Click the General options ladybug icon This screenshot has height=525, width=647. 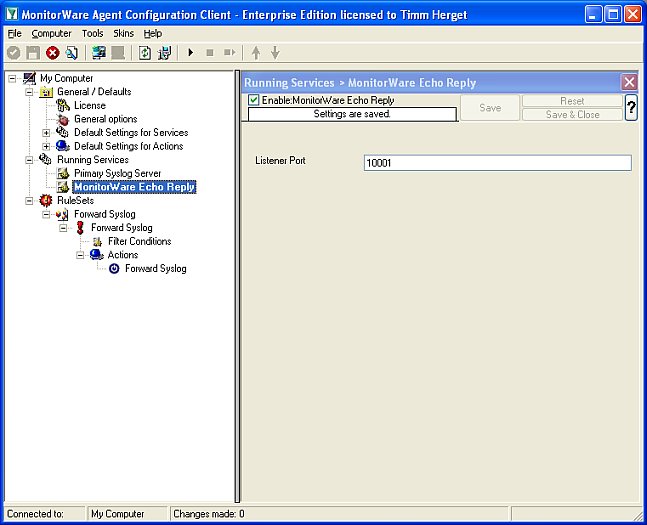[63, 119]
